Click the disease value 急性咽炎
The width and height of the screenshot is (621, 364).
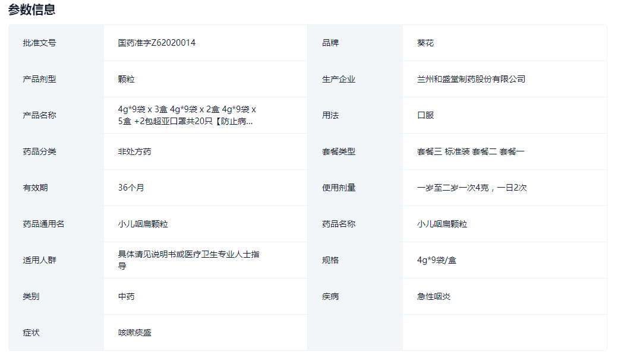click(x=434, y=296)
